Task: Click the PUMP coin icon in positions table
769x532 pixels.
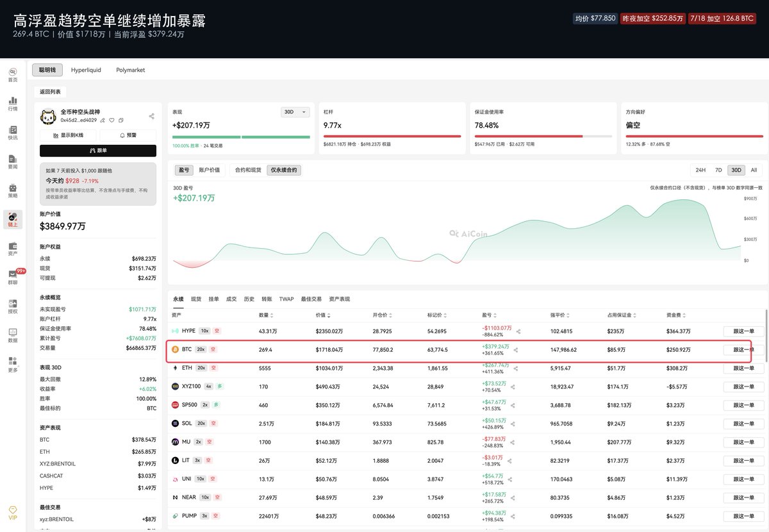Action: (176, 516)
